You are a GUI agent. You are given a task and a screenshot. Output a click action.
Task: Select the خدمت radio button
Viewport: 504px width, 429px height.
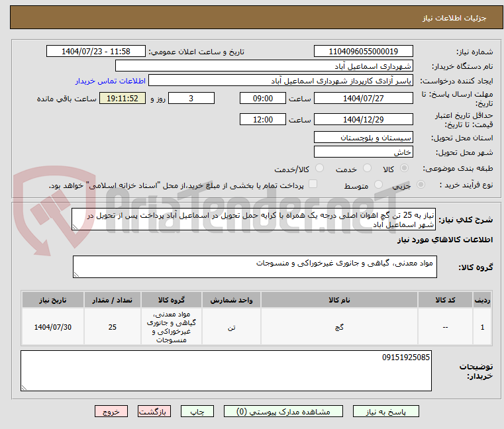coord(367,168)
